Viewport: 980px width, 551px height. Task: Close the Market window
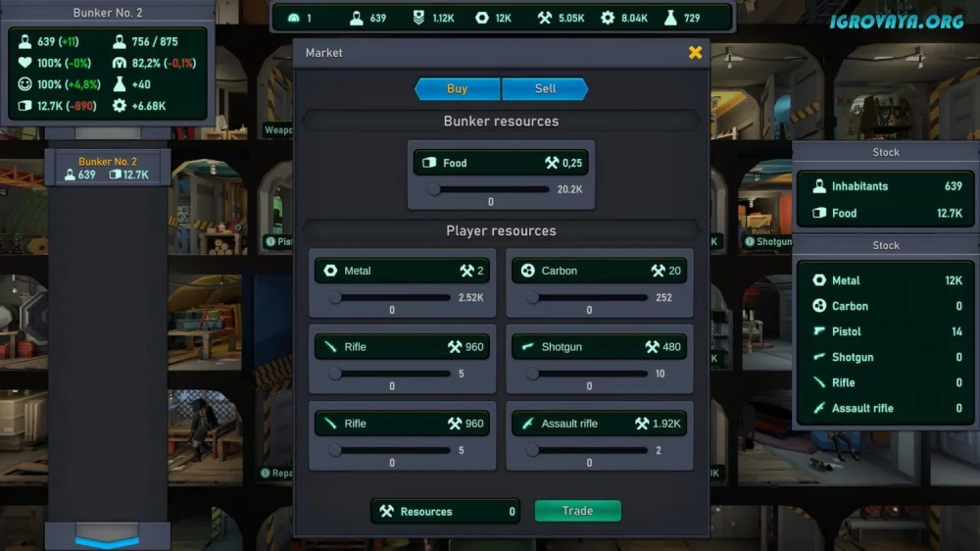coord(695,53)
